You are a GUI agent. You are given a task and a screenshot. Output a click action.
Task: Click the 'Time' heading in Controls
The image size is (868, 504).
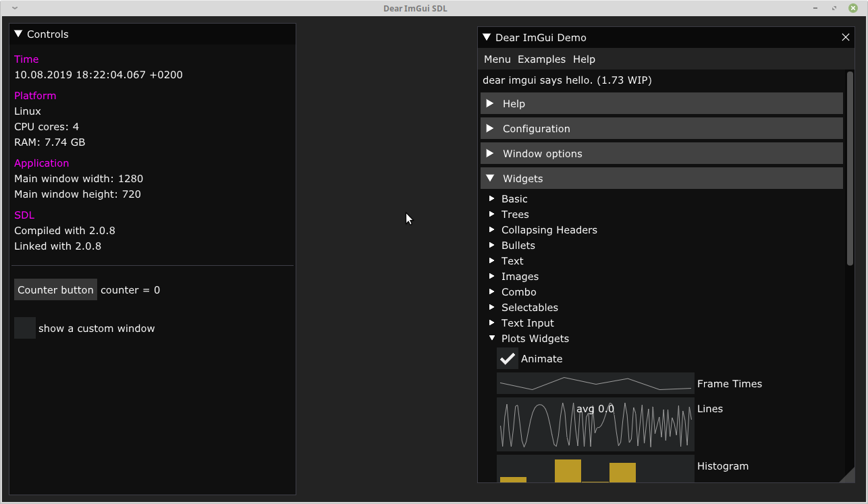[26, 59]
